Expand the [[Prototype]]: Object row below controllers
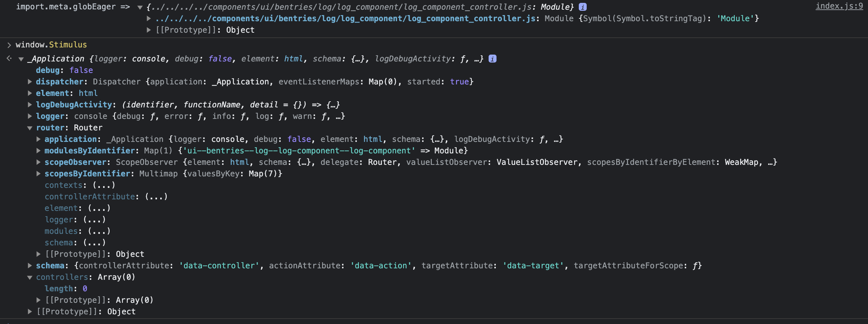 click(x=30, y=311)
